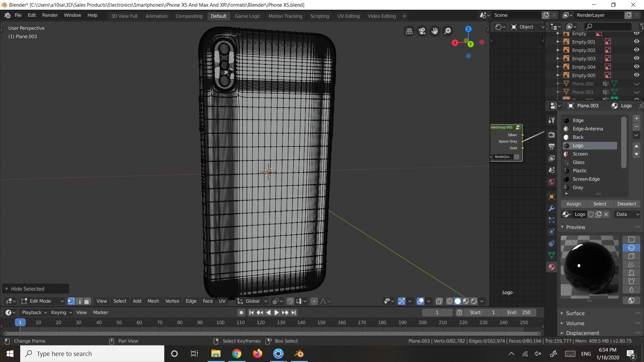This screenshot has width=644, height=362.
Task: Select the sphere preview shape
Action: tap(631, 248)
